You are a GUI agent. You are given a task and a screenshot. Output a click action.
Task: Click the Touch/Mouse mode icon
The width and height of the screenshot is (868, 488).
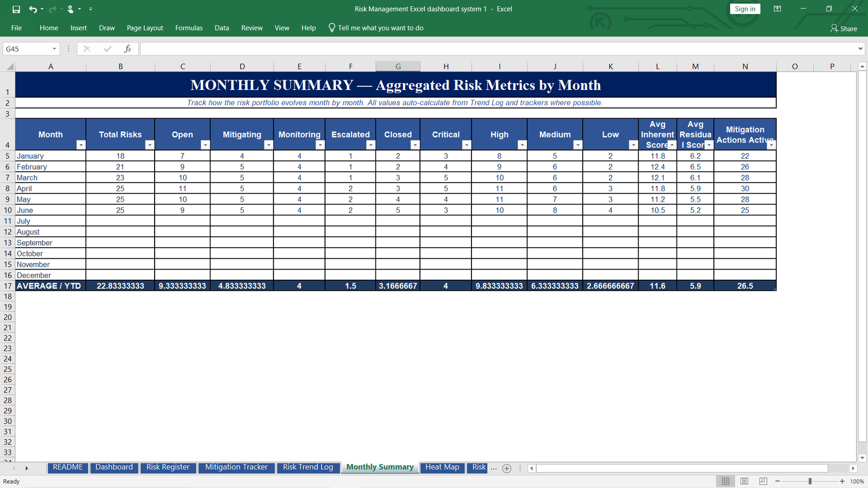(x=71, y=9)
